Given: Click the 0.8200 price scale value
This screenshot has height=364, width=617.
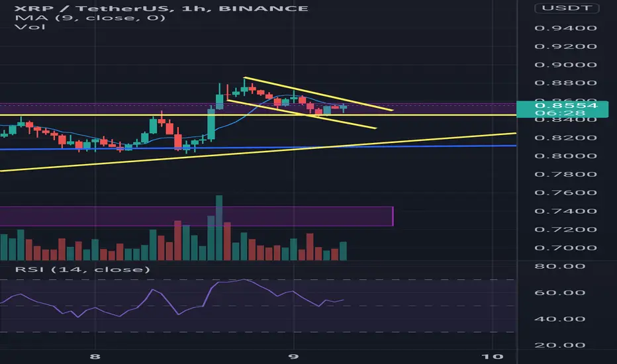Looking at the screenshot, I should pos(565,138).
